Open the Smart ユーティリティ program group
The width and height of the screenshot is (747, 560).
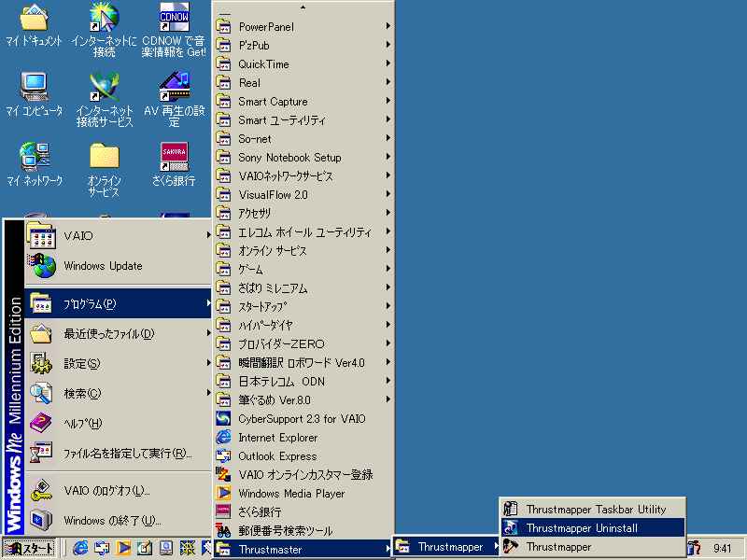pos(303,119)
